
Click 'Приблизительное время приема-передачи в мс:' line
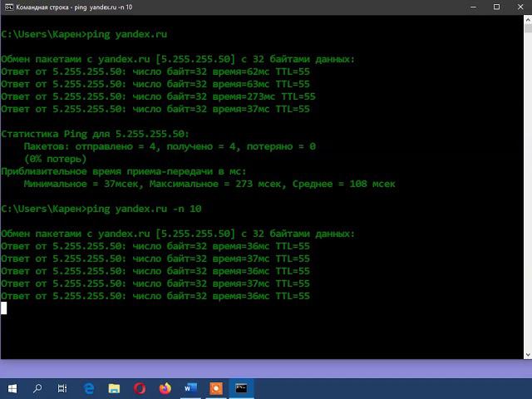click(124, 172)
